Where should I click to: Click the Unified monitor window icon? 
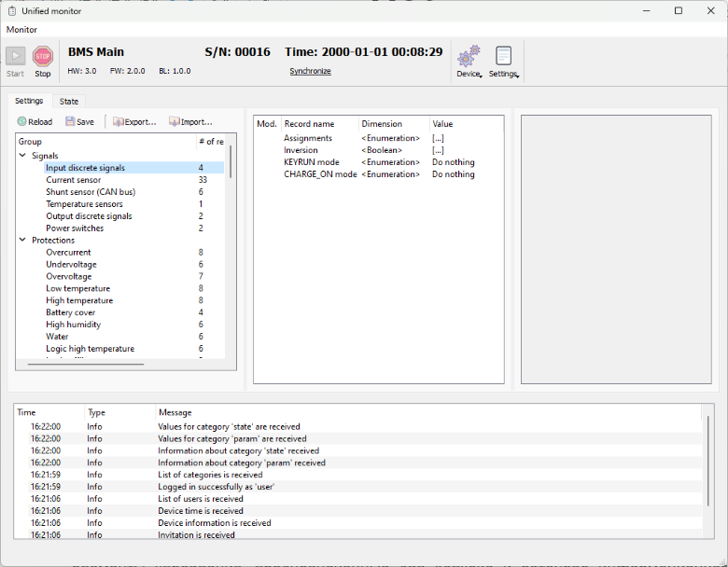(x=12, y=10)
